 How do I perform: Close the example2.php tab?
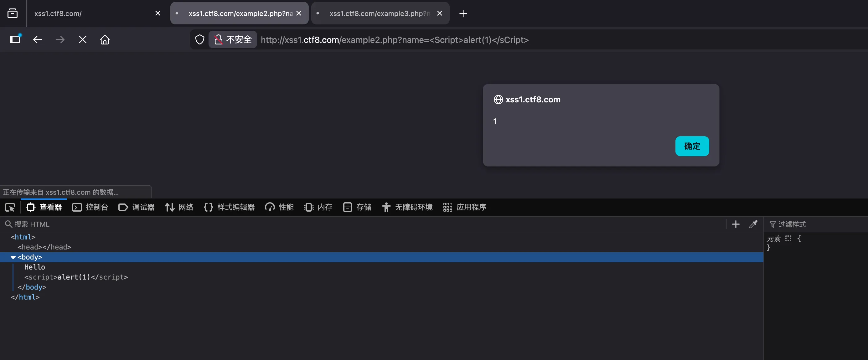pyautogui.click(x=298, y=13)
